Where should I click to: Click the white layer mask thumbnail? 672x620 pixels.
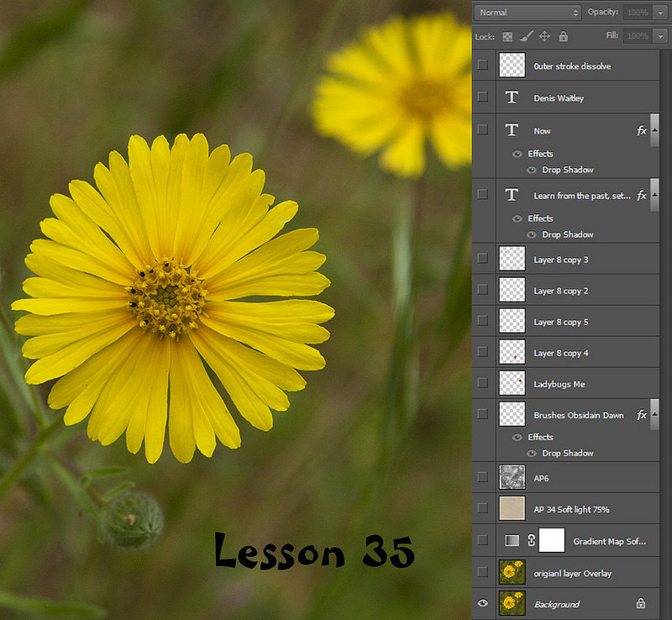[552, 541]
